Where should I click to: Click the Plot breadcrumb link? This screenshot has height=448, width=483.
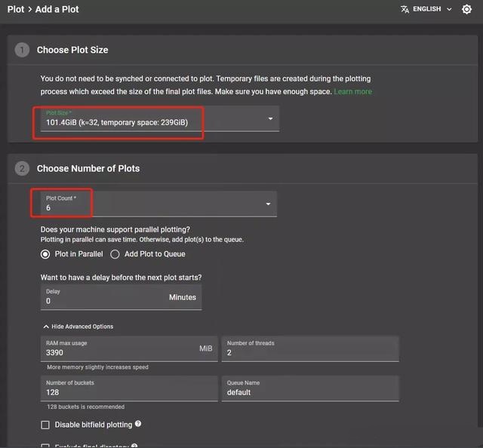[x=16, y=9]
